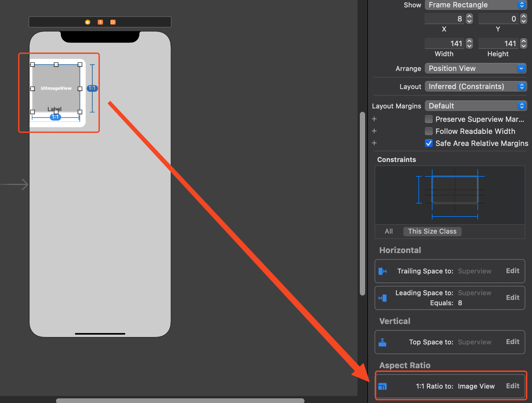532x403 pixels.
Task: Select the Top Space constraint icon
Action: pyautogui.click(x=382, y=342)
